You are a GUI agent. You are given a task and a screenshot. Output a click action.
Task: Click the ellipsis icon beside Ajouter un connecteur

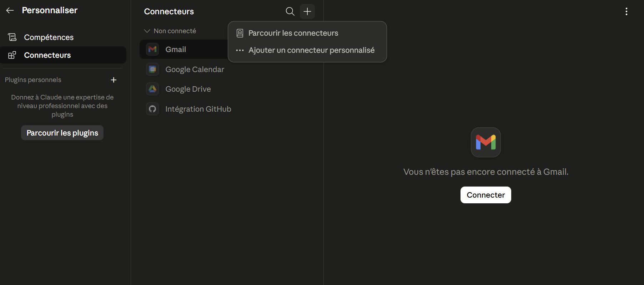240,50
